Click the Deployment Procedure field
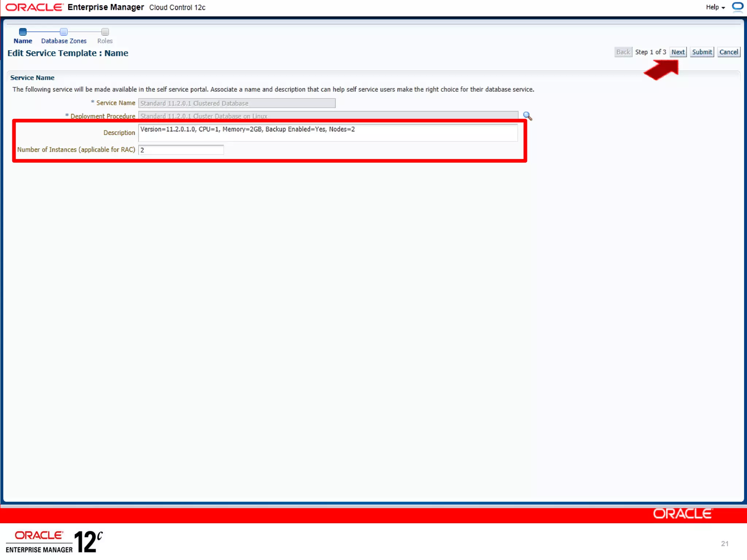747x560 pixels. (328, 115)
